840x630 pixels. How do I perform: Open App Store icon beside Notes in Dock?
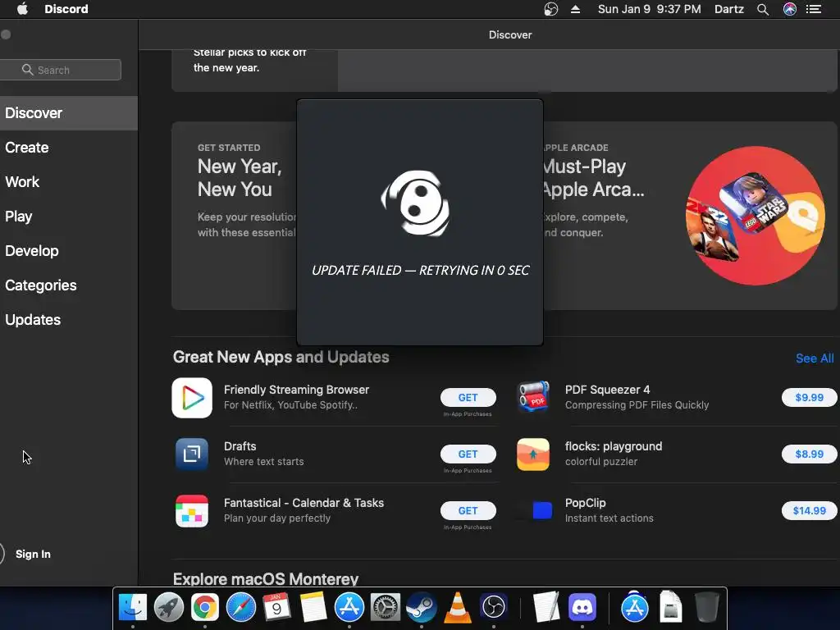tap(349, 607)
